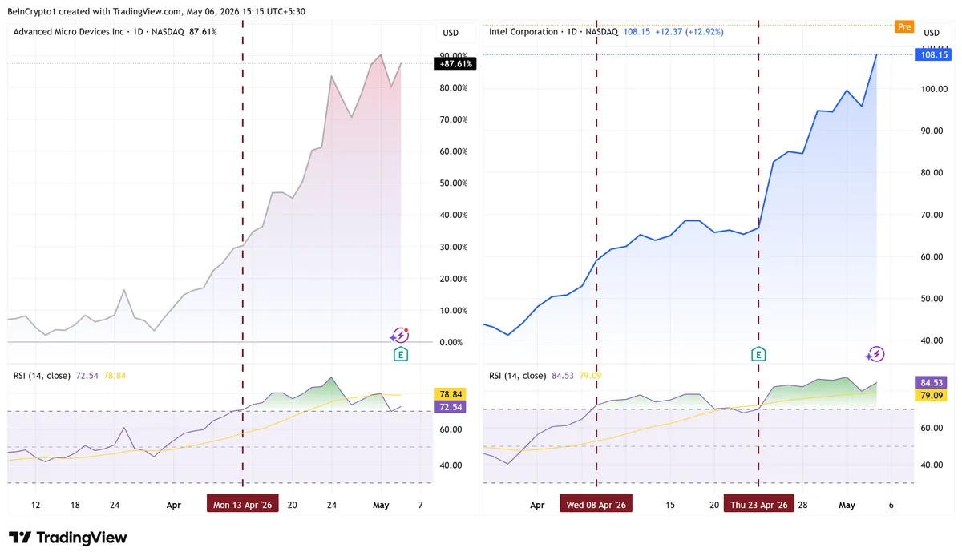Click the 60.00% axis label

tap(453, 151)
